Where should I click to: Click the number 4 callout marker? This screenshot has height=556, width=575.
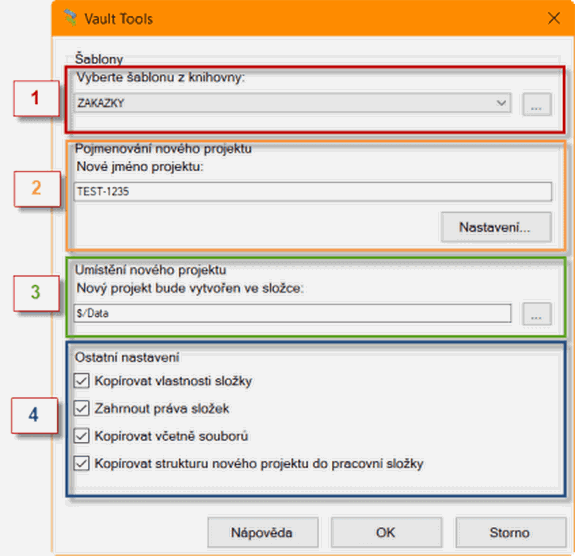(x=34, y=415)
